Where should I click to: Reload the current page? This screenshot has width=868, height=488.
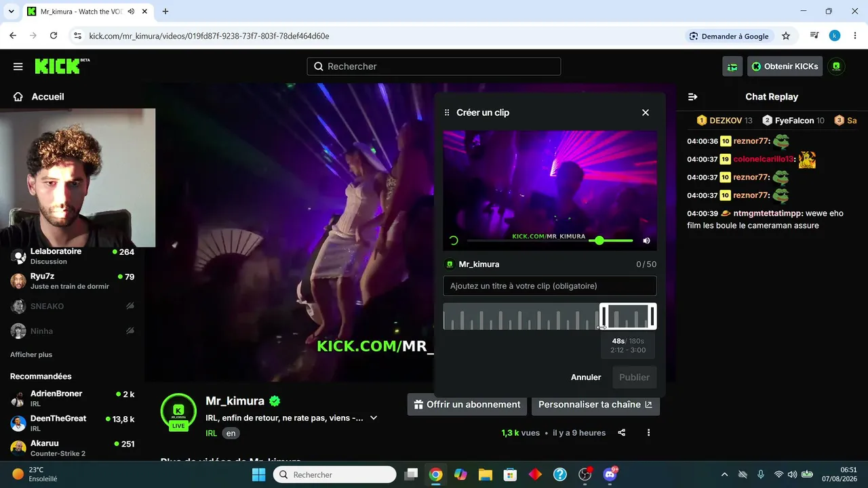54,36
